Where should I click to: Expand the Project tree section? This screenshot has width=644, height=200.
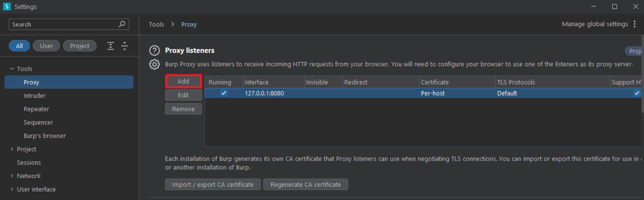[x=12, y=149]
